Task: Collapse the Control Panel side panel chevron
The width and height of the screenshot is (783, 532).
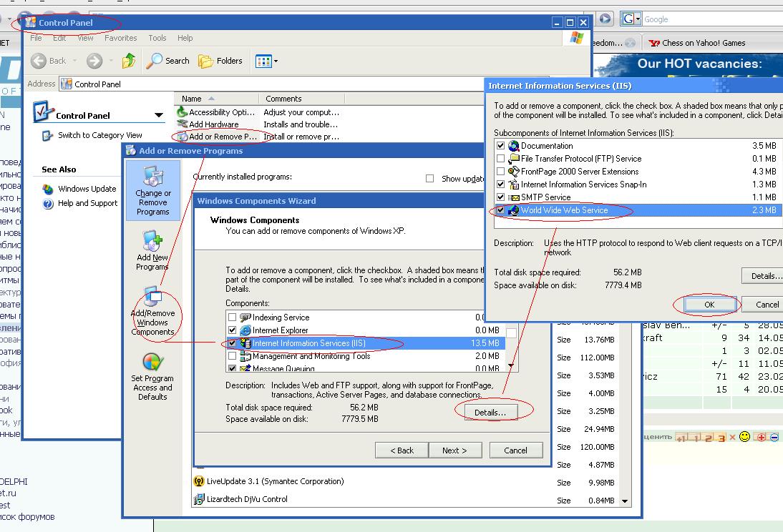Action: click(x=159, y=115)
